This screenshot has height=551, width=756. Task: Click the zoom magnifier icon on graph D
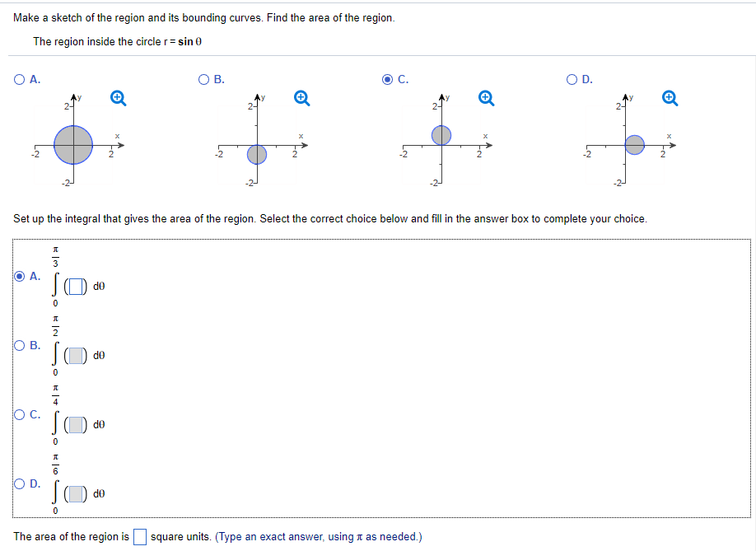point(669,96)
